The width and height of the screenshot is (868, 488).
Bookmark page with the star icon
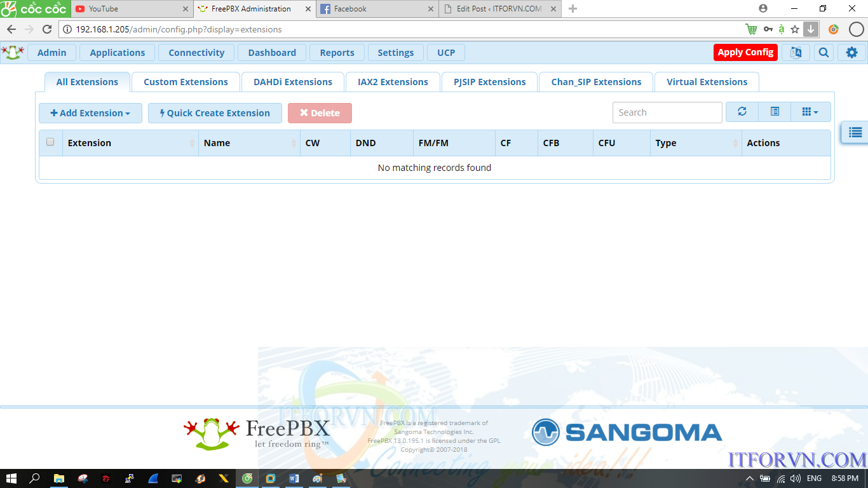click(794, 29)
